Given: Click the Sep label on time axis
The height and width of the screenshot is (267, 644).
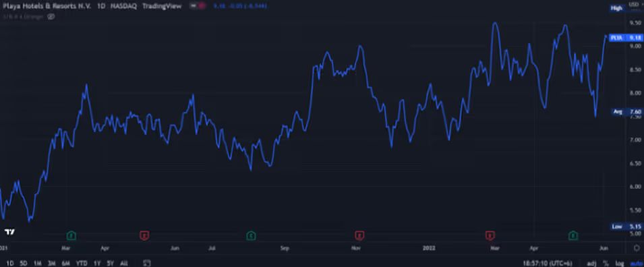Looking at the screenshot, I should point(285,248).
